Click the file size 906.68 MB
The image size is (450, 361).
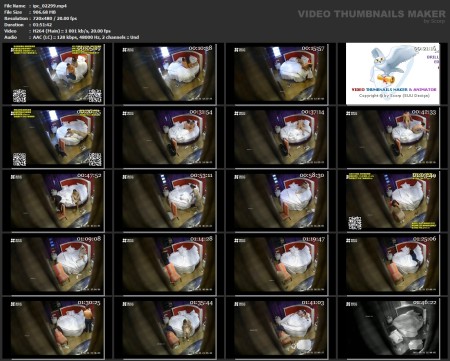click(44, 12)
